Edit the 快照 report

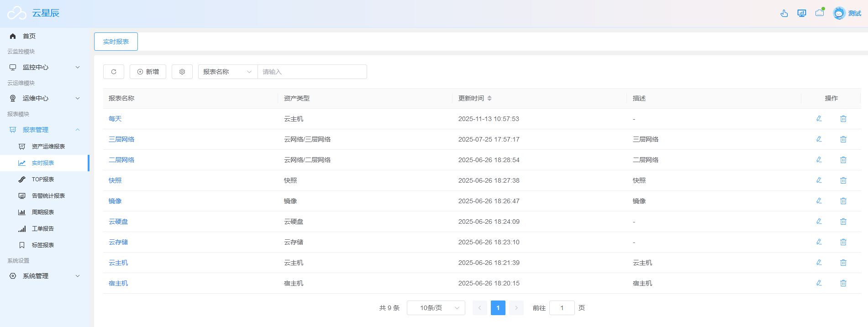point(819,180)
